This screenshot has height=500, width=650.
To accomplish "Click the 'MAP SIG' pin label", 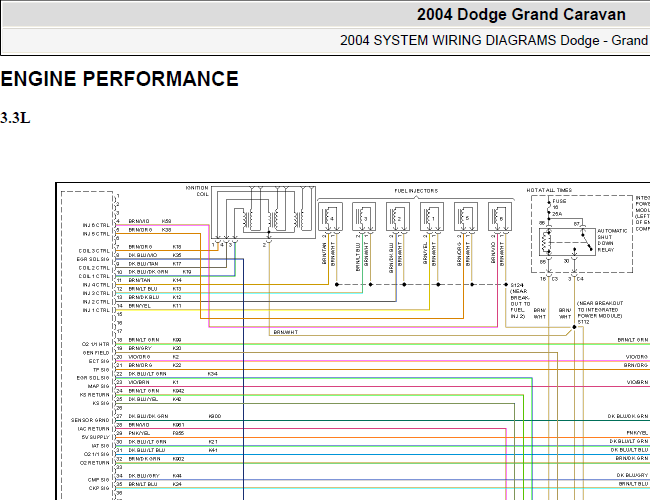I will [99, 386].
